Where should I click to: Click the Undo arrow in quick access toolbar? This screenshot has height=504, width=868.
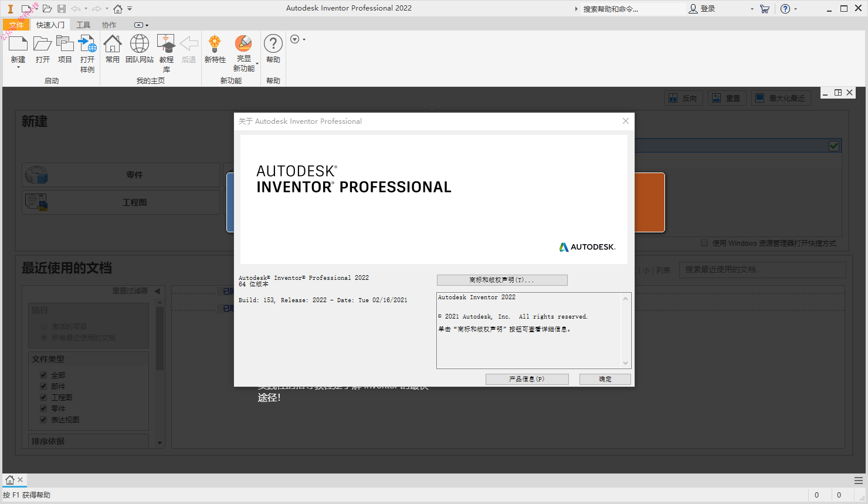click(76, 9)
